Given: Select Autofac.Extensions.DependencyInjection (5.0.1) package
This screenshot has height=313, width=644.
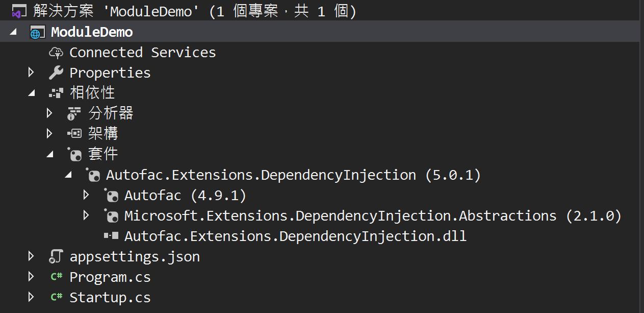Looking at the screenshot, I should click(293, 175).
